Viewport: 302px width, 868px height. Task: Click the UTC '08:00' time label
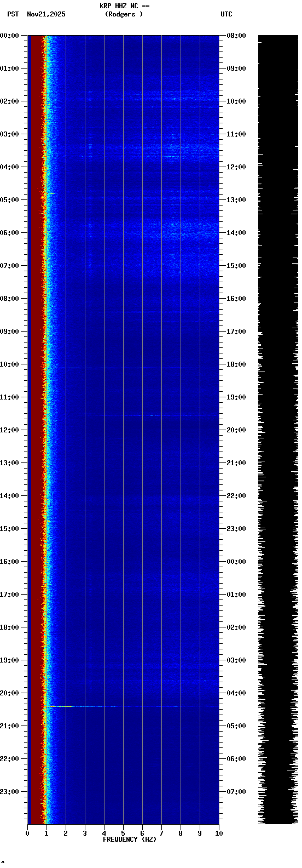(236, 36)
